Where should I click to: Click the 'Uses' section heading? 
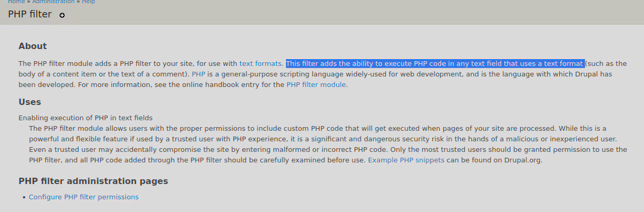pyautogui.click(x=29, y=102)
